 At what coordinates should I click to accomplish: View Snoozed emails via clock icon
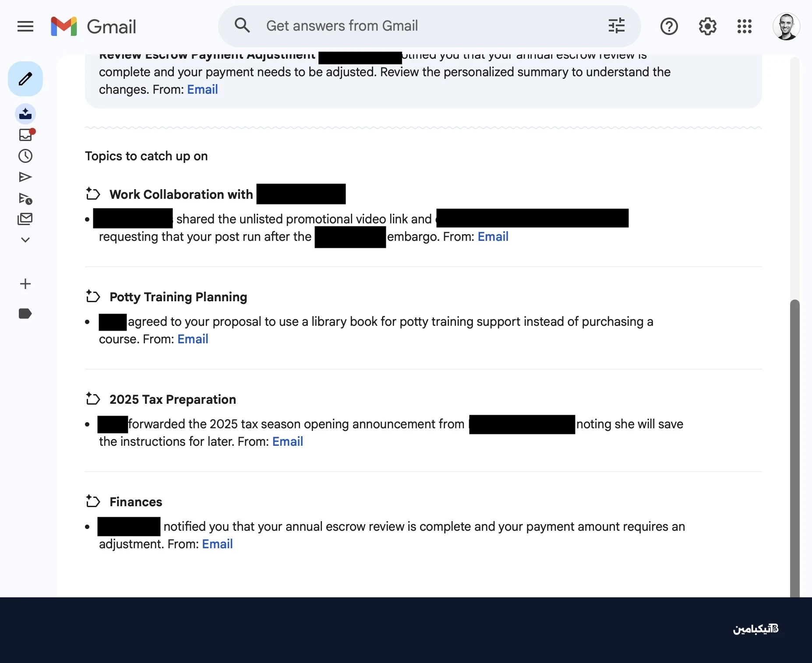(x=25, y=156)
